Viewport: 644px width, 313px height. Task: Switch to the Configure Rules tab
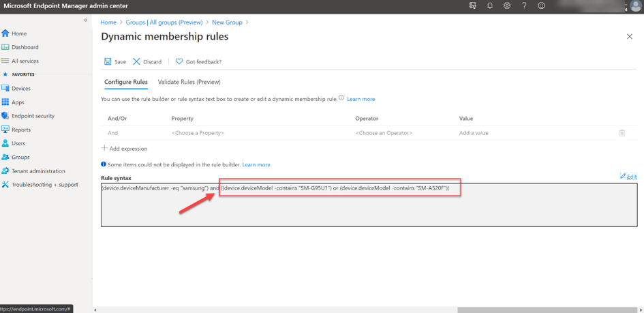126,82
